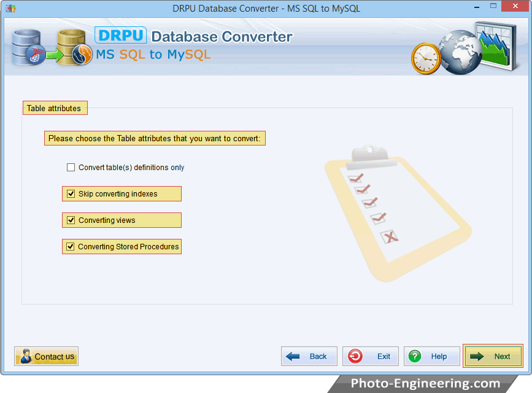Minimize the Database Converter window

(477, 7)
